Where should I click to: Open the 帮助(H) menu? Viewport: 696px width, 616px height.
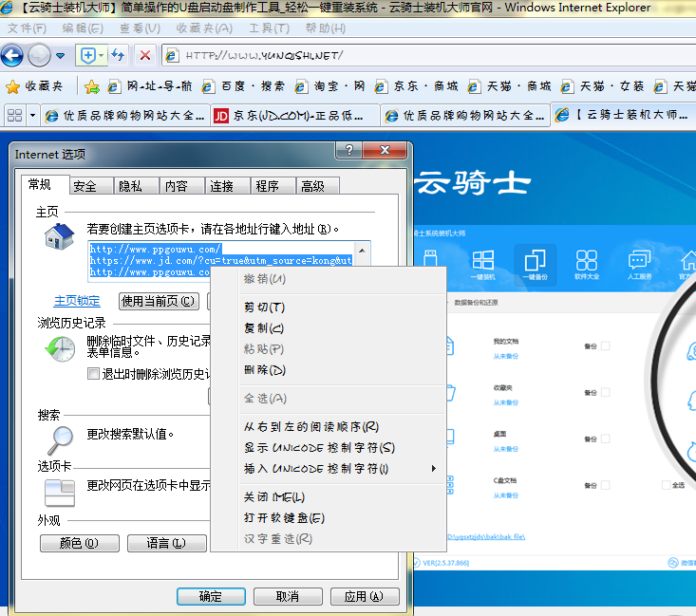point(326,28)
